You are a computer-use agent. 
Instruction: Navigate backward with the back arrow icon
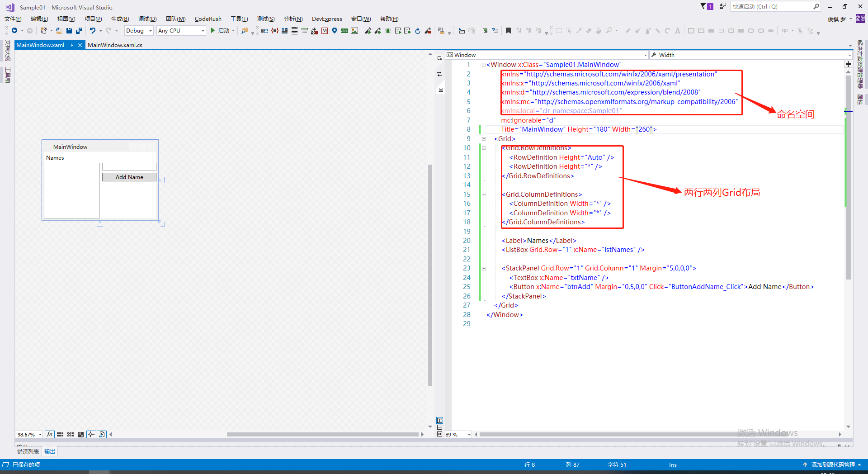(14, 31)
